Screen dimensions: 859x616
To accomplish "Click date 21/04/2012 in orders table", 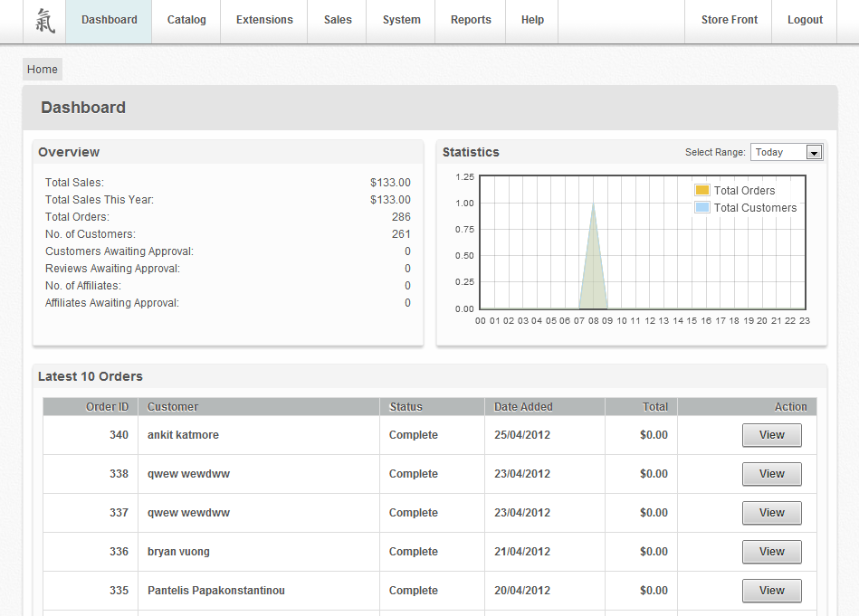I will pyautogui.click(x=522, y=552).
